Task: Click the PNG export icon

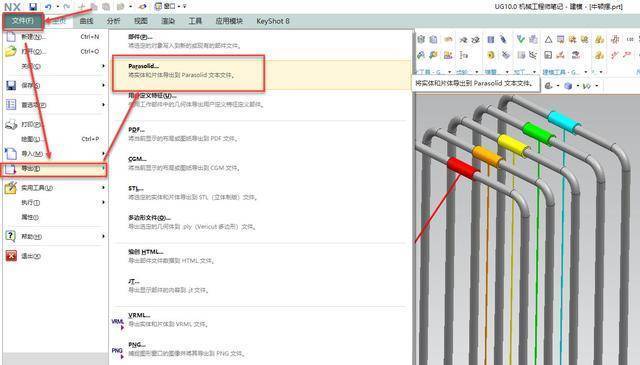Action: 118,352
